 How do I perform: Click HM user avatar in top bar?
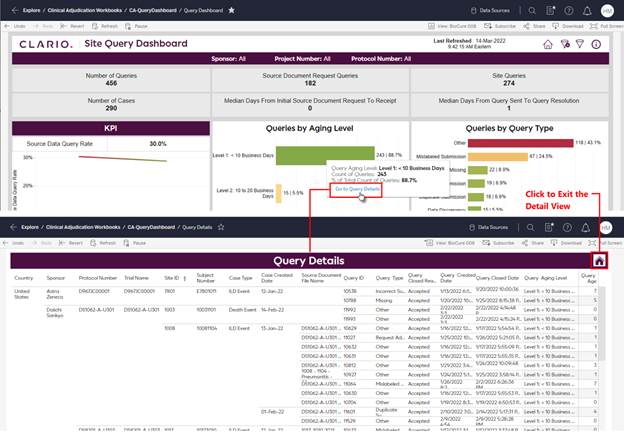607,9
